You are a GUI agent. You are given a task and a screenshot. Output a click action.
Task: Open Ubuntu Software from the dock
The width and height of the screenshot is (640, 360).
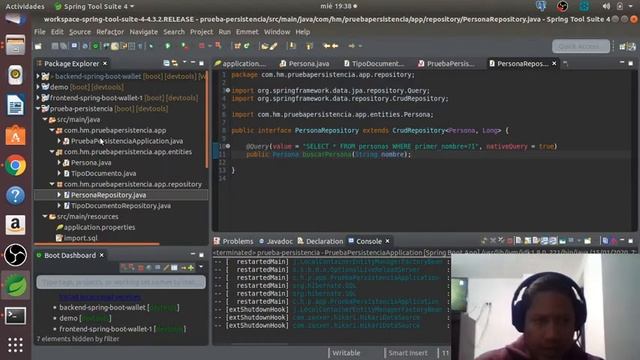(15, 135)
